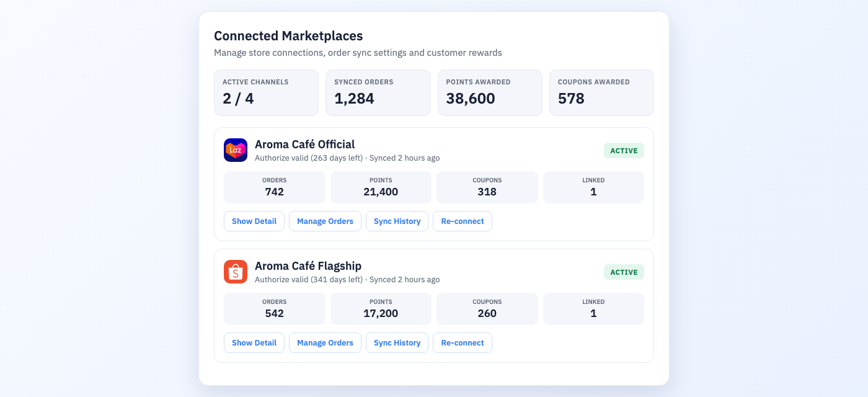Screen dimensions: 868x397
Task: Select the Coupons Awarded 578 card
Action: [601, 93]
